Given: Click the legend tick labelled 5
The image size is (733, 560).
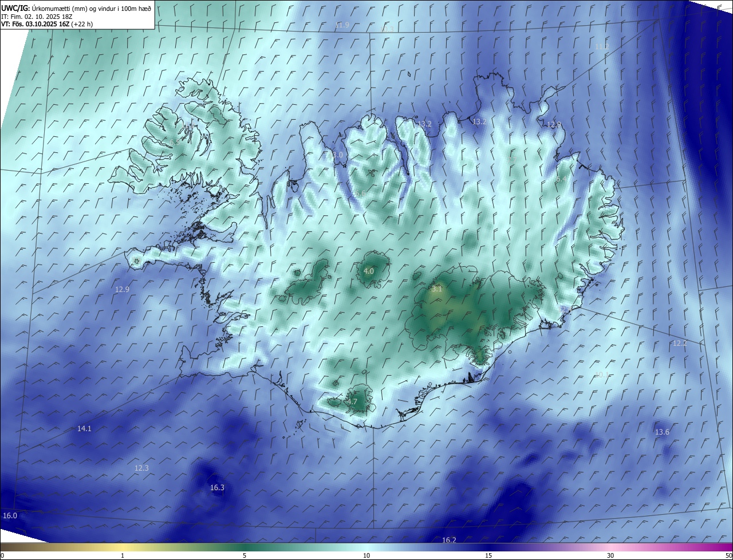Looking at the screenshot, I should click(x=245, y=555).
